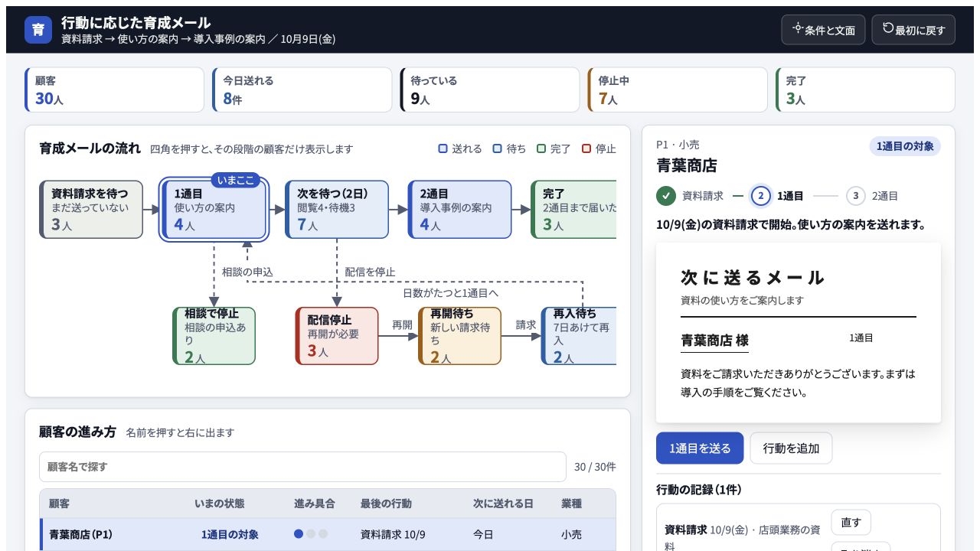Click the 日数がたつと1通目へ flow label
This screenshot has width=980, height=551.
(x=450, y=293)
